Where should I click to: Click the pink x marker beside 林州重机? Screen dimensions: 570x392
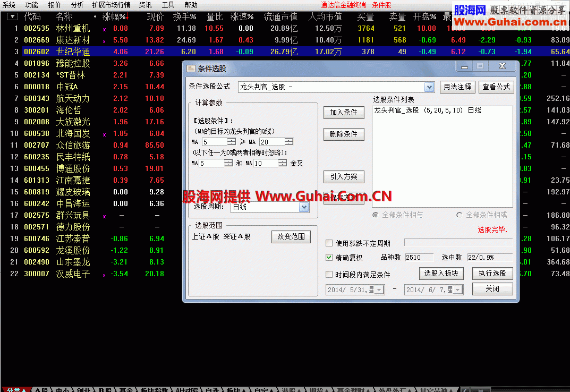click(105, 30)
